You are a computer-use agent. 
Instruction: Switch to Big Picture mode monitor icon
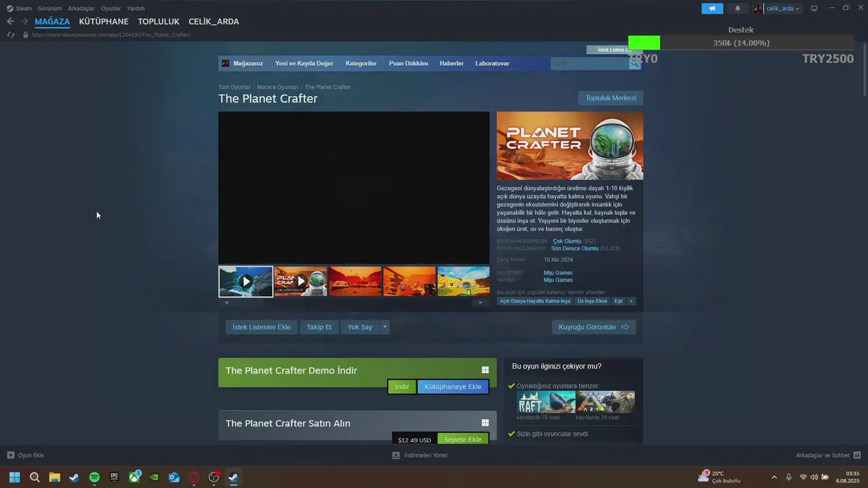(x=814, y=9)
